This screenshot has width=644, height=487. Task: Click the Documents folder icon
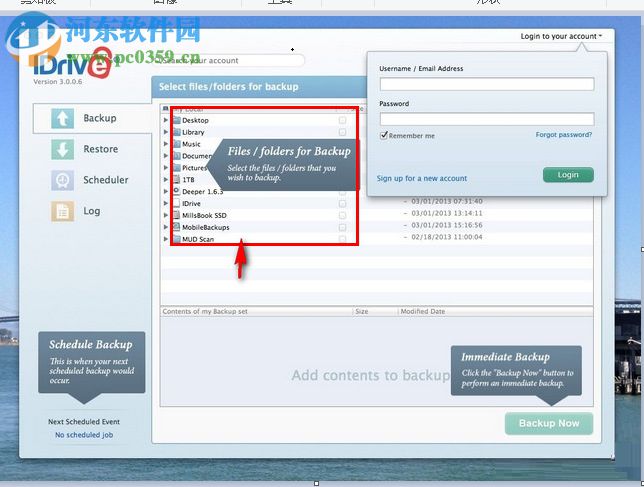point(177,156)
